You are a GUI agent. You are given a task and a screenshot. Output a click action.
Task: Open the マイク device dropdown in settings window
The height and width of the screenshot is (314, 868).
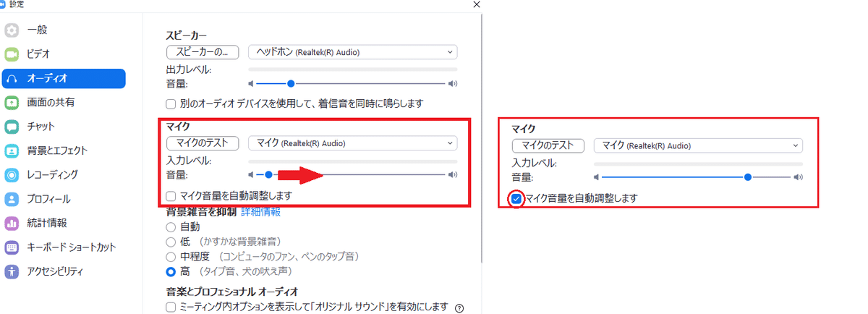point(353,143)
